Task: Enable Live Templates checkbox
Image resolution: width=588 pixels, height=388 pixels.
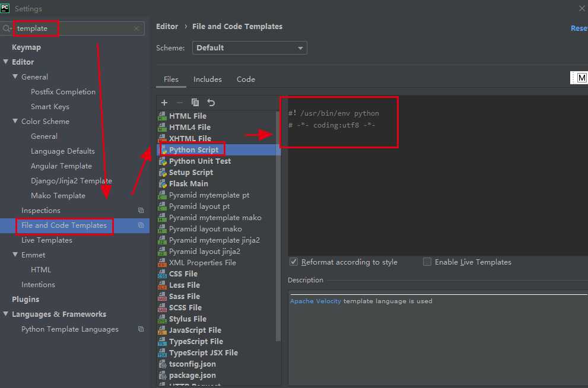Action: point(427,262)
